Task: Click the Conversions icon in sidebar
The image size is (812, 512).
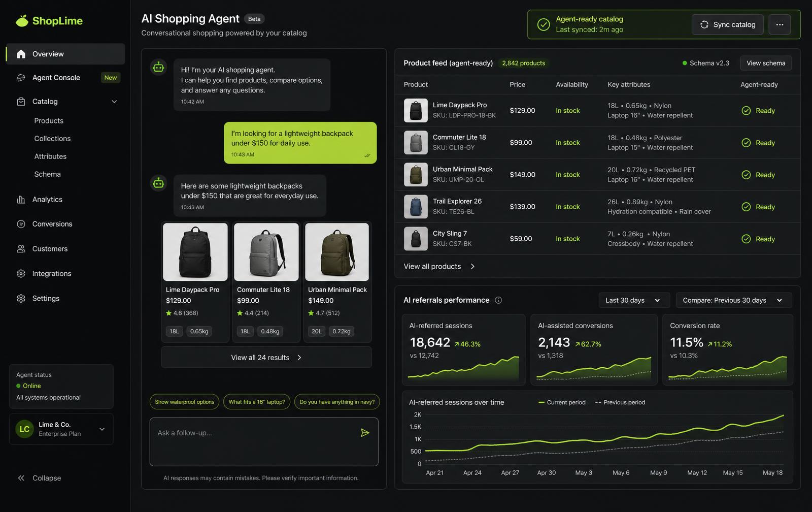Action: (x=21, y=224)
